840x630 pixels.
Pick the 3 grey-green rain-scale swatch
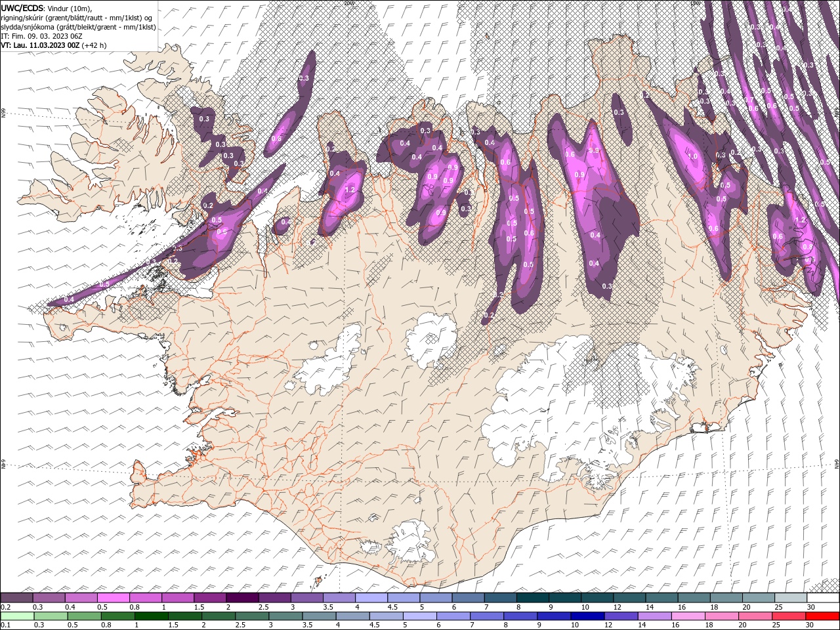tap(285, 617)
